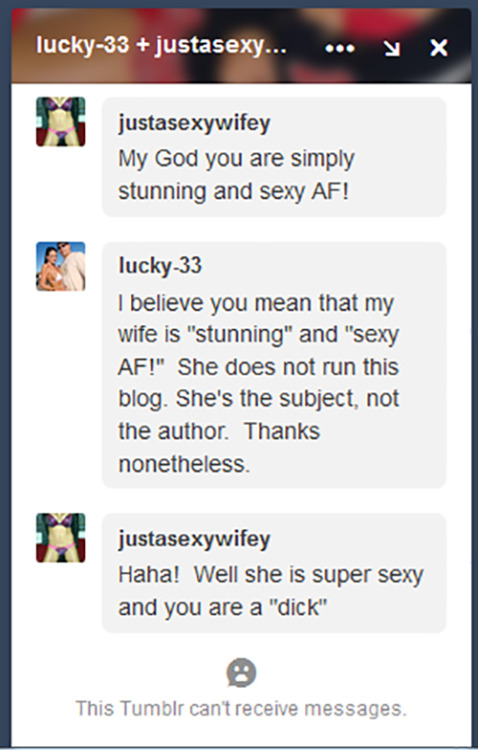Click the justasexywifey username in first message
478x750 pixels.
[x=194, y=123]
